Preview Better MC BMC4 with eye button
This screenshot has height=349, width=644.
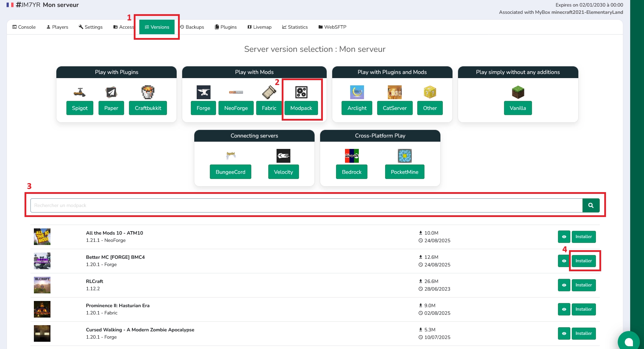click(563, 261)
